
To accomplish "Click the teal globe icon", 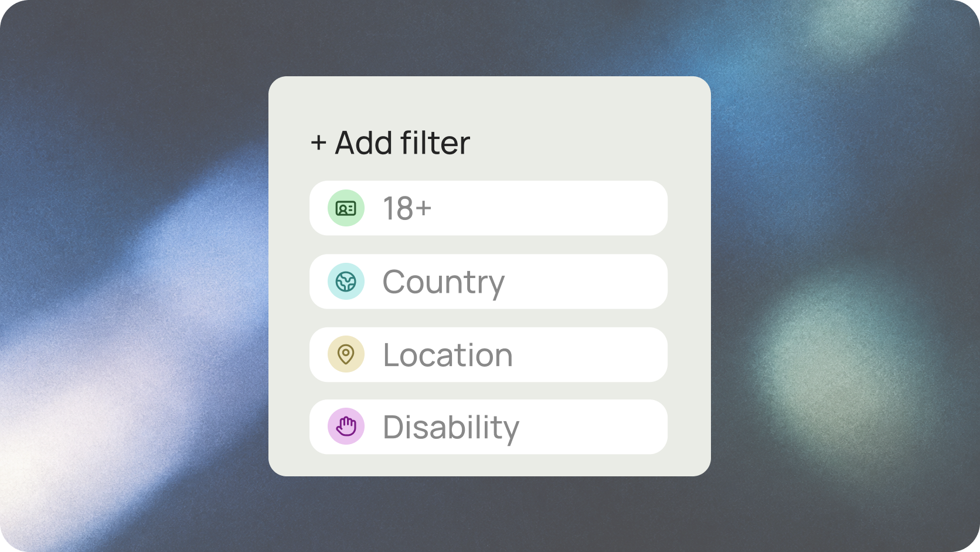I will pos(346,282).
